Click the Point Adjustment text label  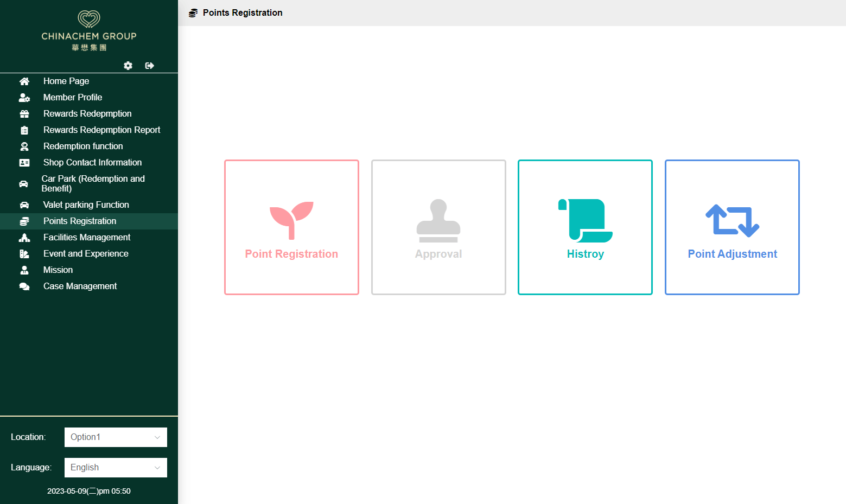[733, 254]
